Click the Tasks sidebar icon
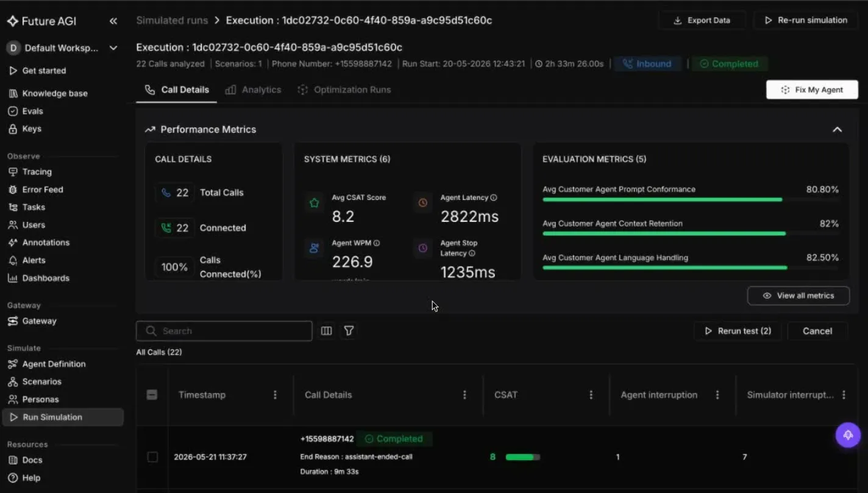This screenshot has width=868, height=493. tap(13, 207)
